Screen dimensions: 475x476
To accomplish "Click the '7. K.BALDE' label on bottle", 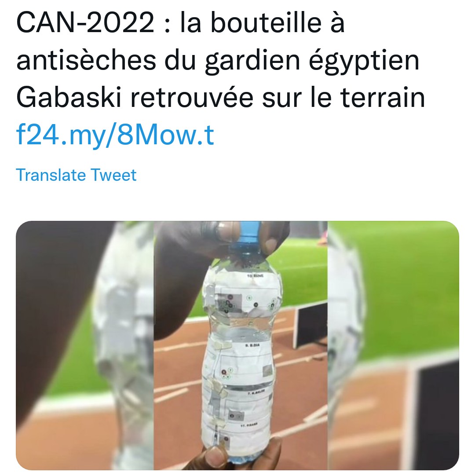I will [256, 392].
